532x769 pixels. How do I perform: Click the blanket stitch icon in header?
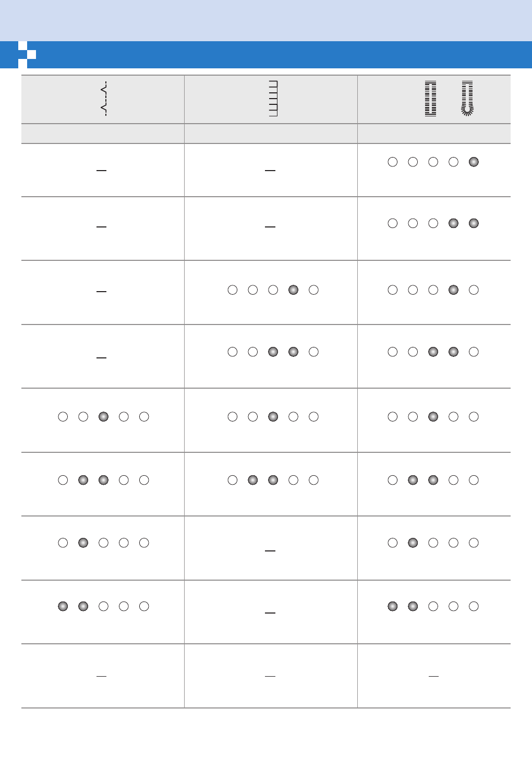(273, 99)
